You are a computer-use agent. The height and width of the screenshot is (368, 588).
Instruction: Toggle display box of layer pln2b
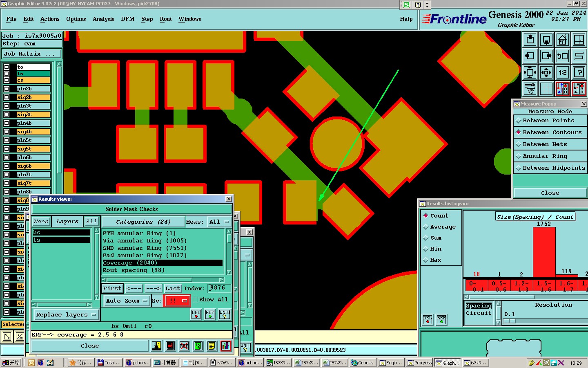point(7,89)
